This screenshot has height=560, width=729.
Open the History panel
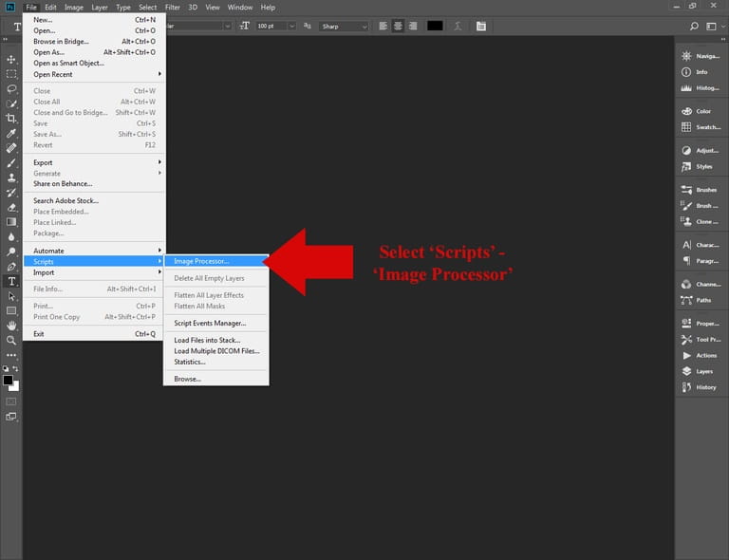(x=701, y=387)
